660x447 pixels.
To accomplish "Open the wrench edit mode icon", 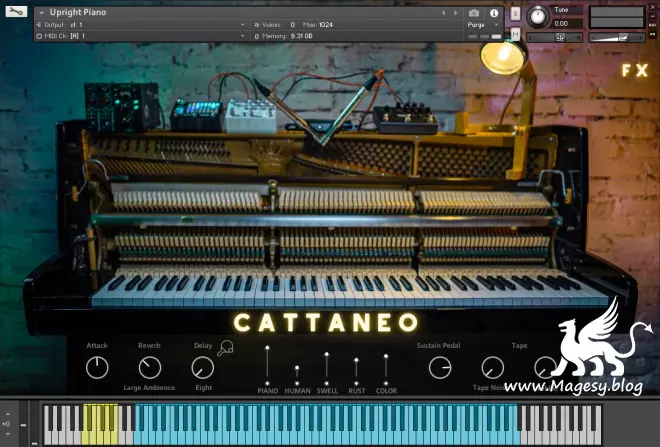I will (x=16, y=11).
